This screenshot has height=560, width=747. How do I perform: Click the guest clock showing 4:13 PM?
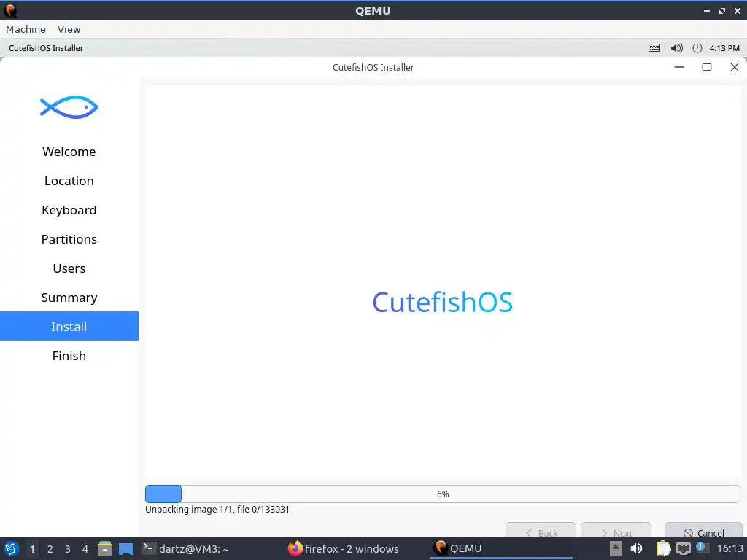click(x=724, y=48)
